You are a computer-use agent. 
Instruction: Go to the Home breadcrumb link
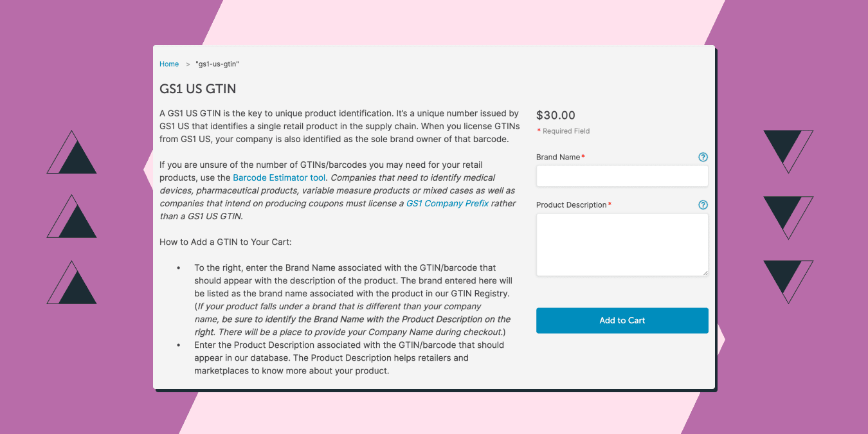[x=169, y=64]
